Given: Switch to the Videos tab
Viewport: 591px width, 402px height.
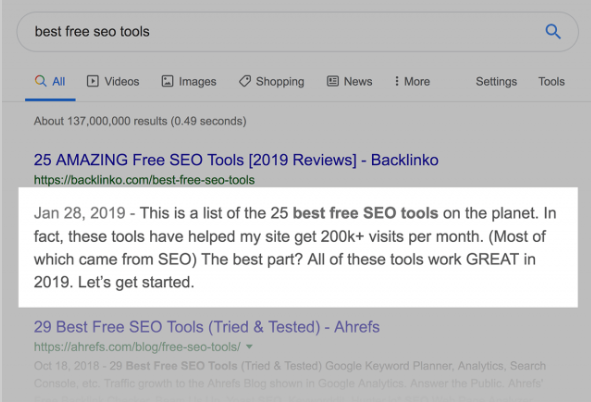Looking at the screenshot, I should [113, 81].
